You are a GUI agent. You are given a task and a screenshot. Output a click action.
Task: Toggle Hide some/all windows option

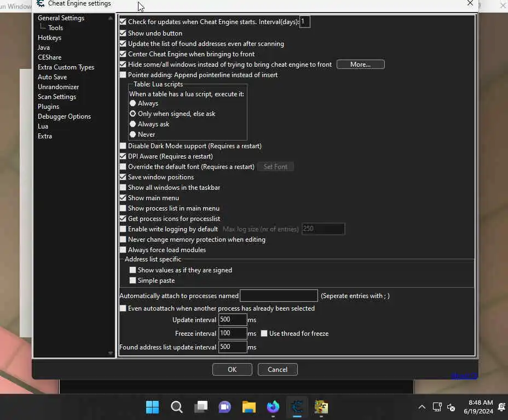[123, 64]
